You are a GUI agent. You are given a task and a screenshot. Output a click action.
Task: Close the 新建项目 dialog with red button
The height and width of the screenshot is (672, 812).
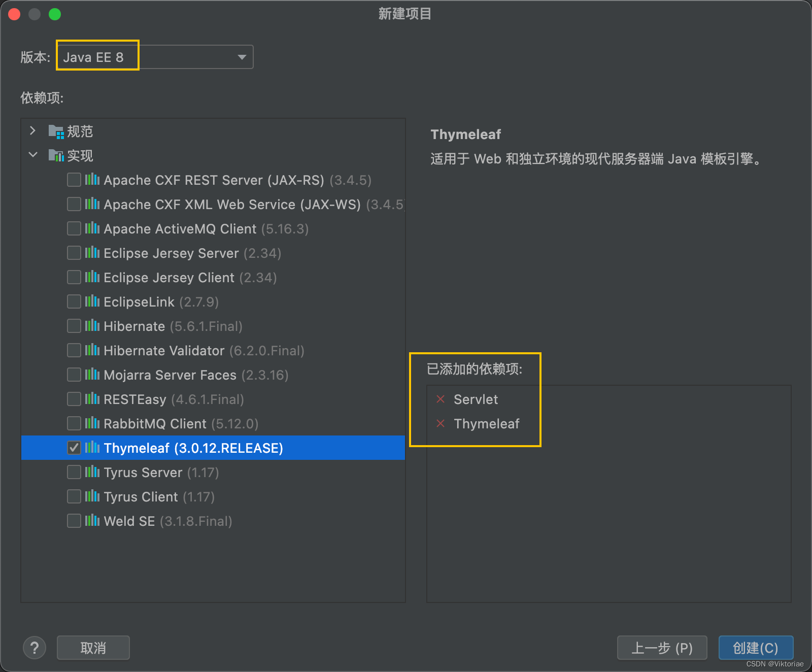(x=14, y=14)
